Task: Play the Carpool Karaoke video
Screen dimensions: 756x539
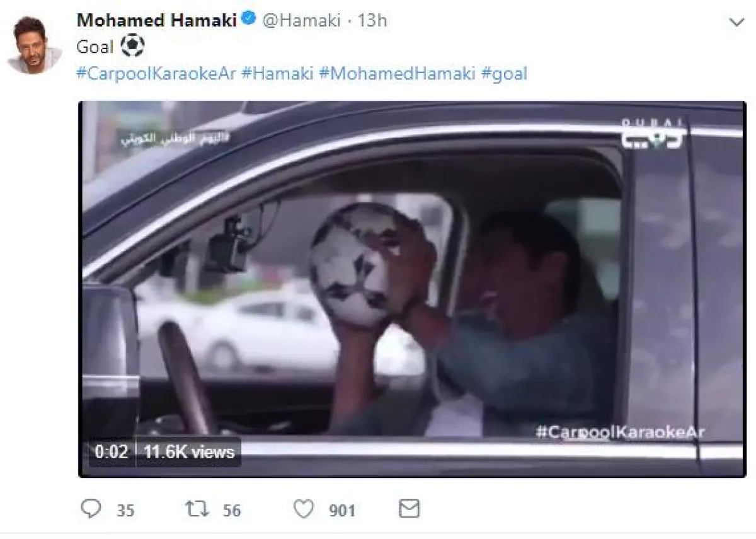Action: 412,289
